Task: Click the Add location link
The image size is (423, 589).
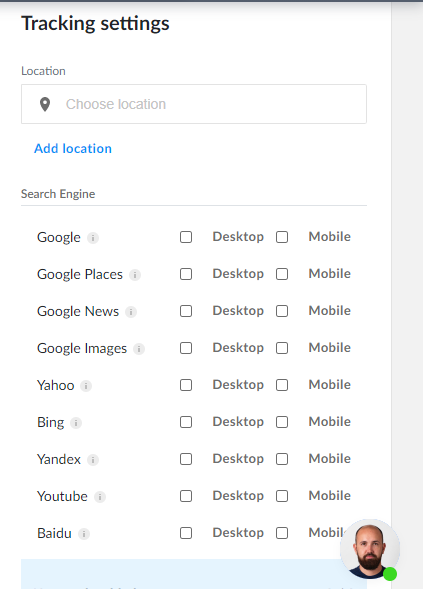Action: tap(73, 148)
